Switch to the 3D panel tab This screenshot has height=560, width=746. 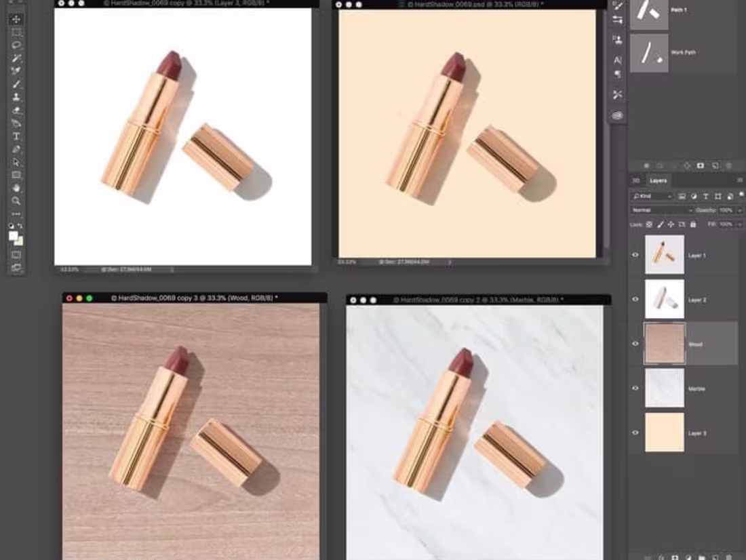(637, 180)
